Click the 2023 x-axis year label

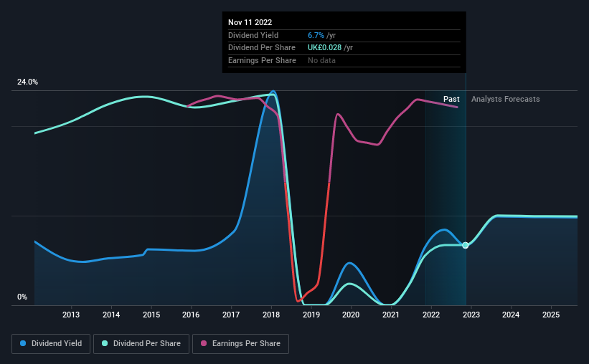471,315
